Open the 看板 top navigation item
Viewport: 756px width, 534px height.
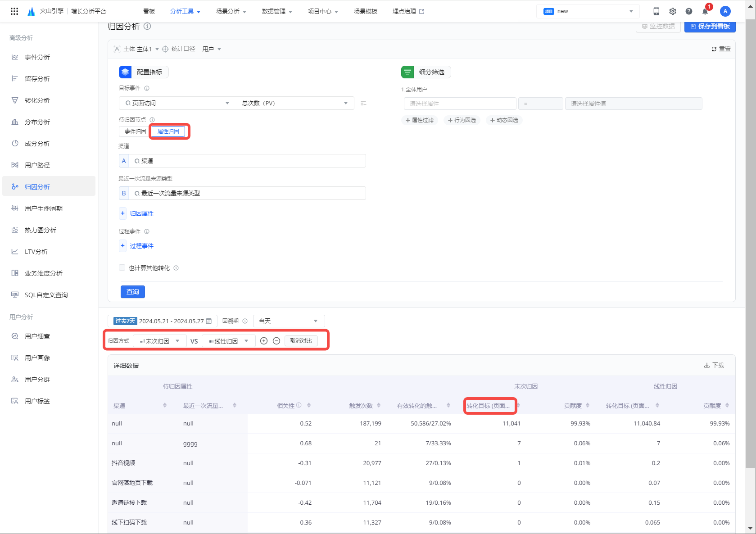149,11
